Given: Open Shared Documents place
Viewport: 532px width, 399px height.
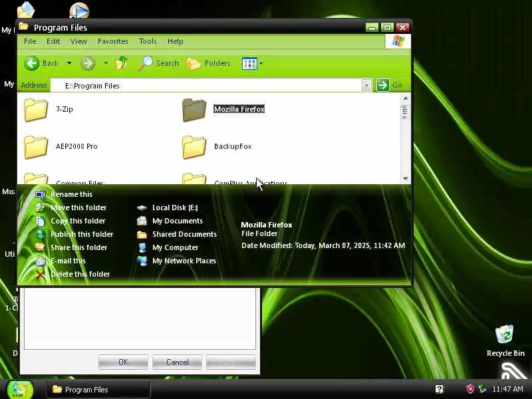Looking at the screenshot, I should [x=184, y=234].
